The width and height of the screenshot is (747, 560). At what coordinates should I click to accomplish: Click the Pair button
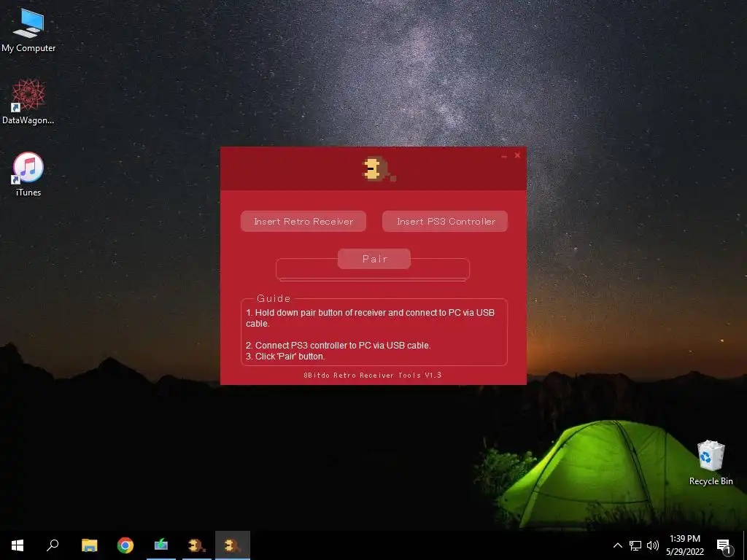pos(374,259)
